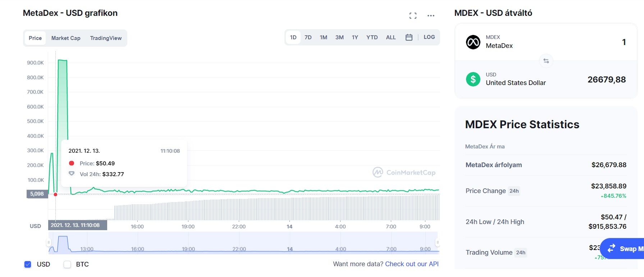Click the swap currencies arrows icon
Screen dimensions: 644x277
click(546, 61)
